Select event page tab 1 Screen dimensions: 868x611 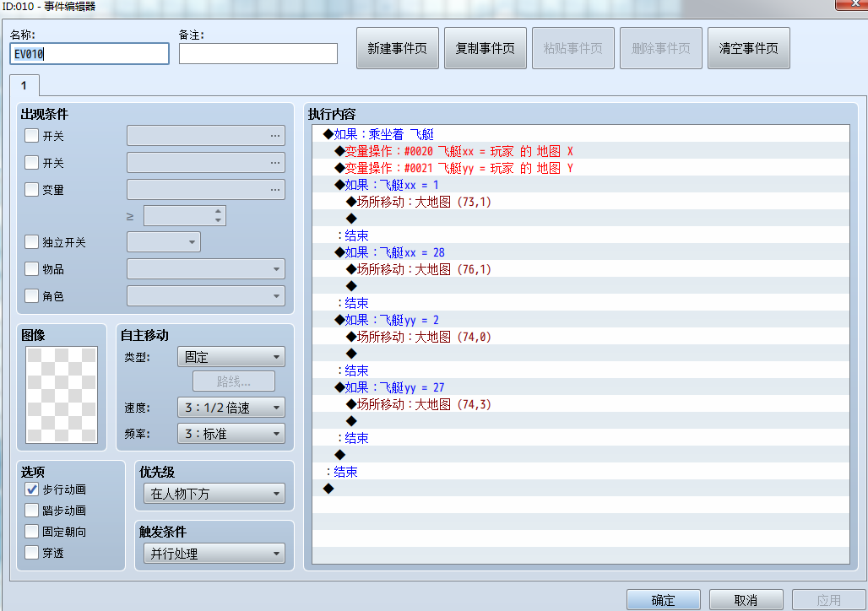coord(24,86)
